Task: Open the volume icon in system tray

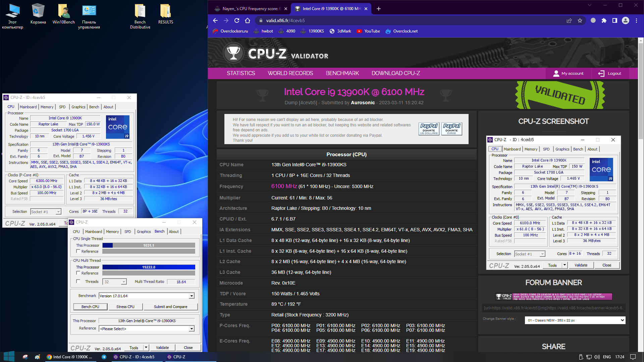Action: tap(597, 357)
